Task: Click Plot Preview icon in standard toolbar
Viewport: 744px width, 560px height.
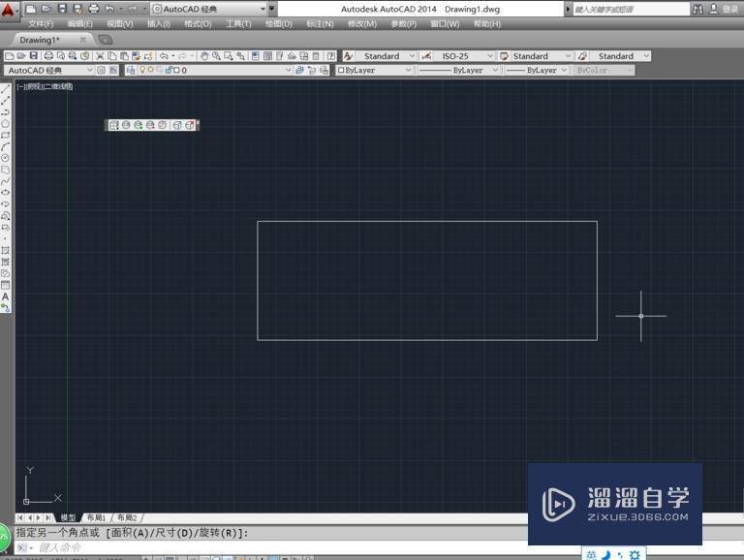Action: 61,56
